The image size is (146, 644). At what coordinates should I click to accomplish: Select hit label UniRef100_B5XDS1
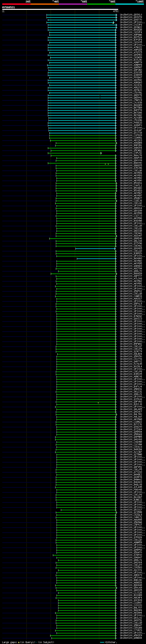(131, 183)
